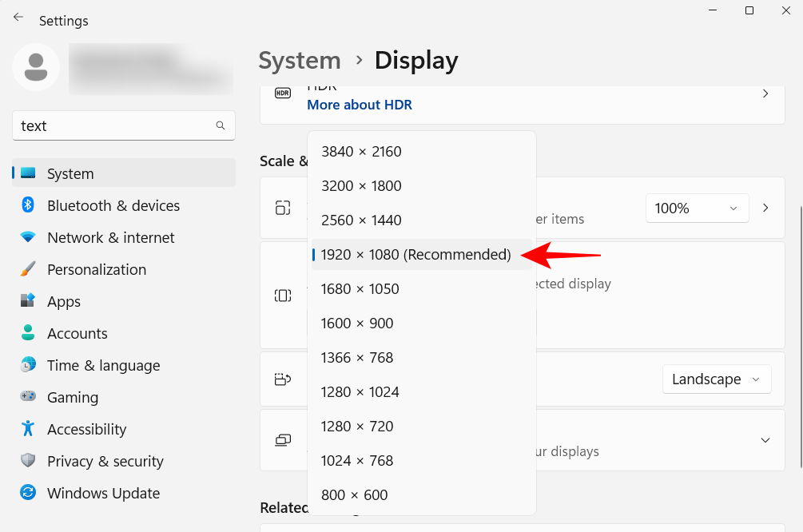This screenshot has width=803, height=532.
Task: Click the System breadcrumb label
Action: tap(300, 60)
